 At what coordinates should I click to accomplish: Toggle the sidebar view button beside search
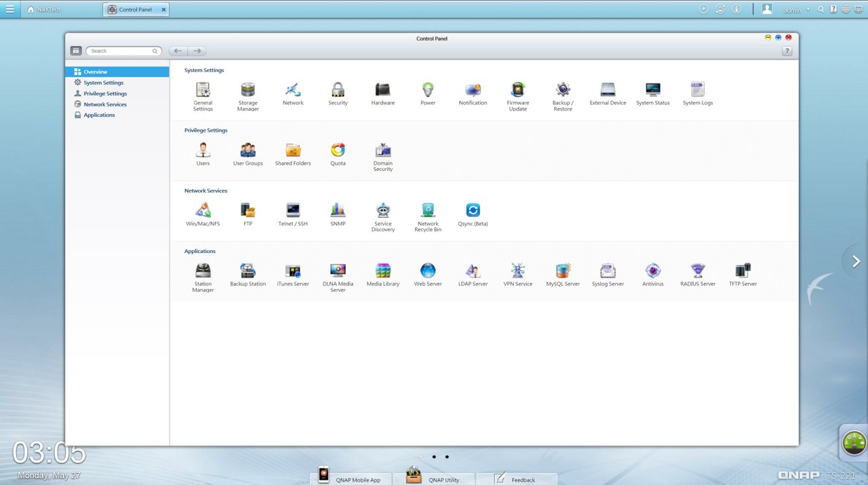click(76, 51)
